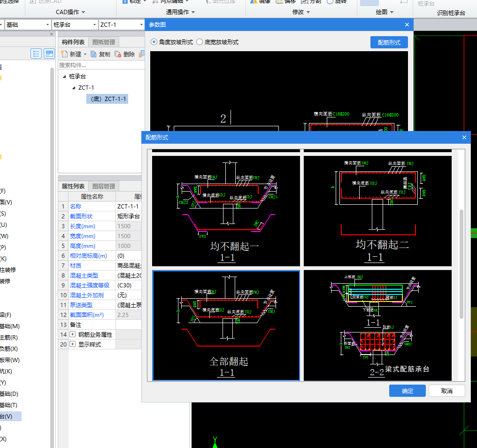The height and width of the screenshot is (448, 477).
Task: Click the 长度(mm) property name
Action: pos(83,226)
